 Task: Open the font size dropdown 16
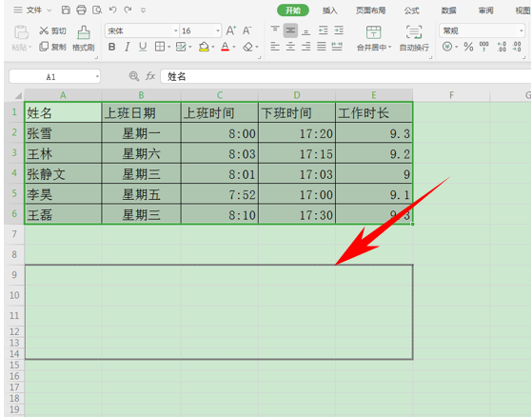(x=218, y=30)
